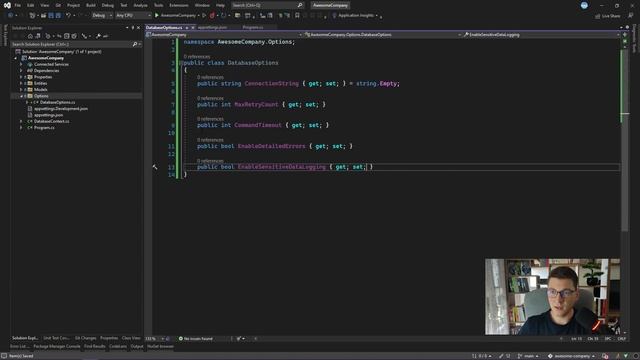Click the No issues found indicator
Image resolution: width=640 pixels, height=360 pixels.
pos(196,338)
